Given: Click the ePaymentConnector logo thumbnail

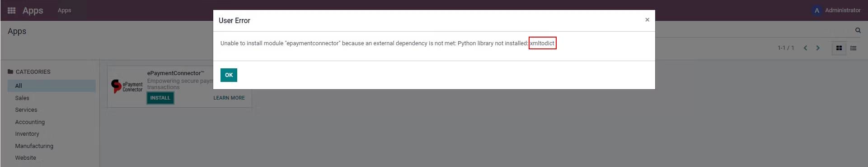Looking at the screenshot, I should pos(127,86).
